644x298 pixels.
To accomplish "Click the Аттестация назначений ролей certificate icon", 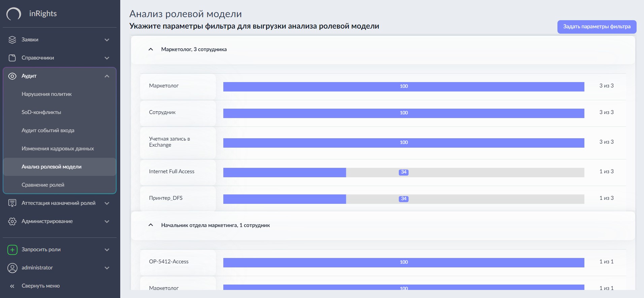I will (12, 203).
